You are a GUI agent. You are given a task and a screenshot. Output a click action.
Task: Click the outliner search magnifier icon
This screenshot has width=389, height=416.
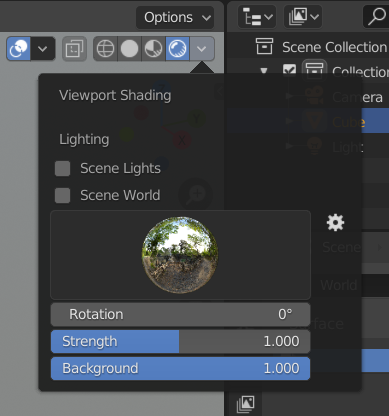pyautogui.click(x=376, y=17)
